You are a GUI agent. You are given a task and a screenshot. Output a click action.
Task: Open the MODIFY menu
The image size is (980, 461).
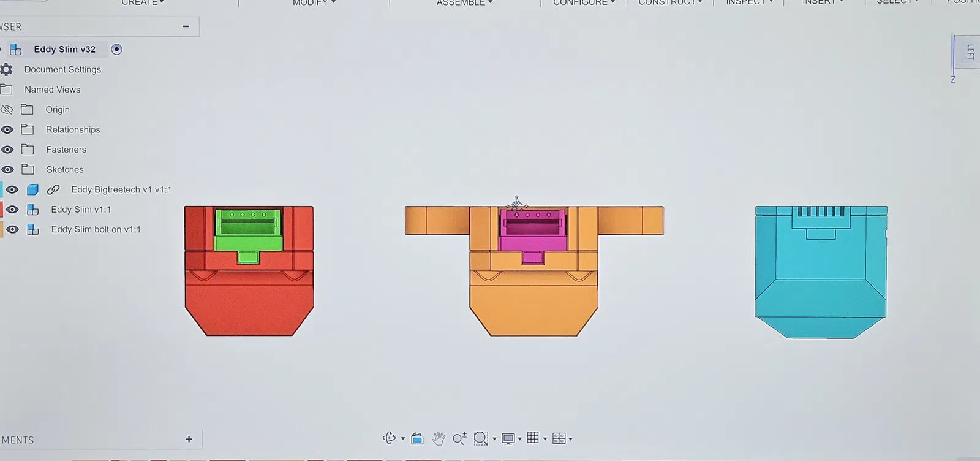314,2
